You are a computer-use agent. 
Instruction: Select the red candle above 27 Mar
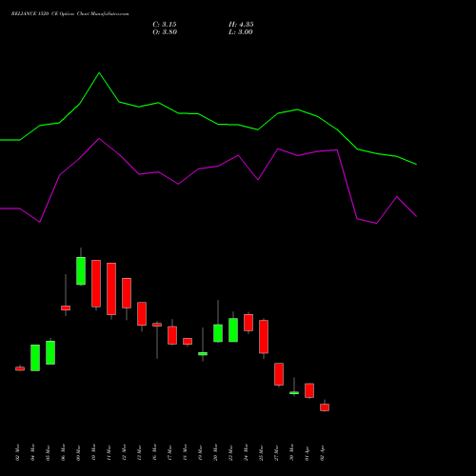coord(279,374)
